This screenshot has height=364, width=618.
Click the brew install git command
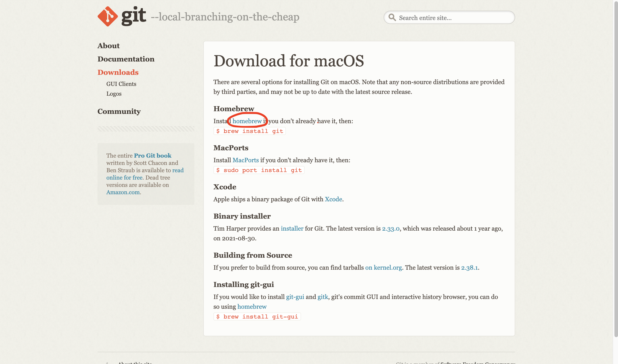pos(250,131)
